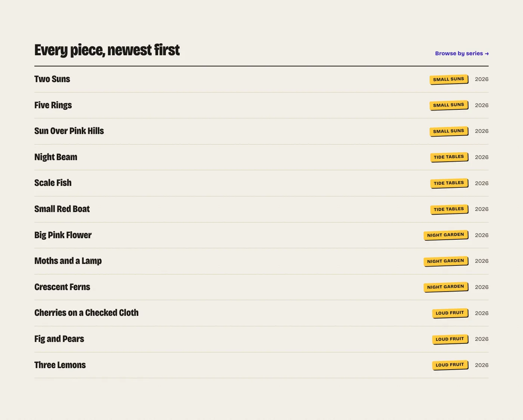
Task: View Fig and Pears piece
Action: point(59,339)
